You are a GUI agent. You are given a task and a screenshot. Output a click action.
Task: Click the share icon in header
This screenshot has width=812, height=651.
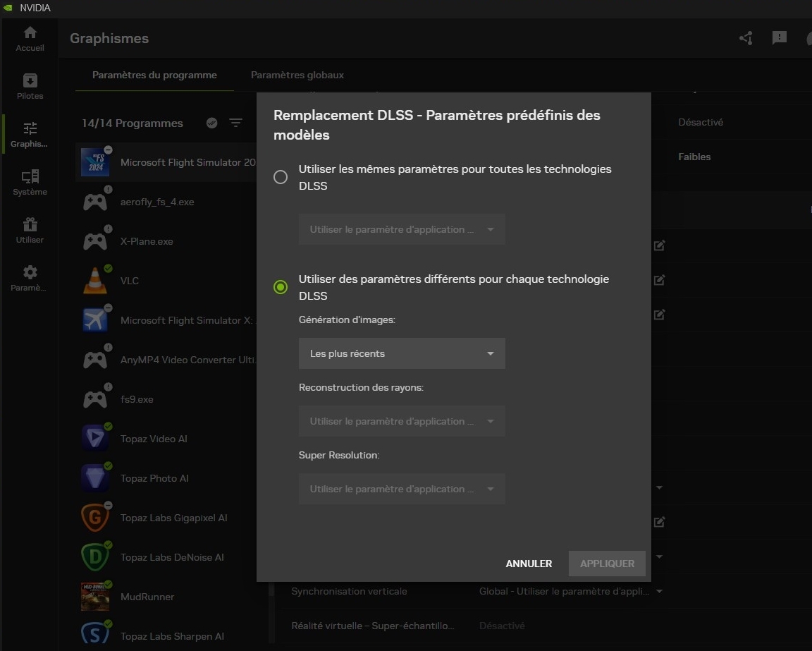(746, 38)
